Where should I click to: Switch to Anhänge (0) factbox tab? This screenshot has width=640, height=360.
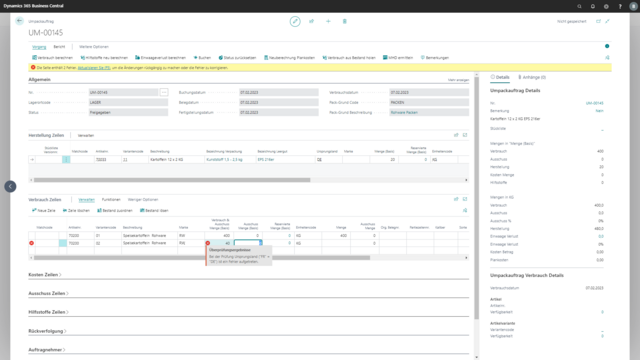pyautogui.click(x=532, y=77)
